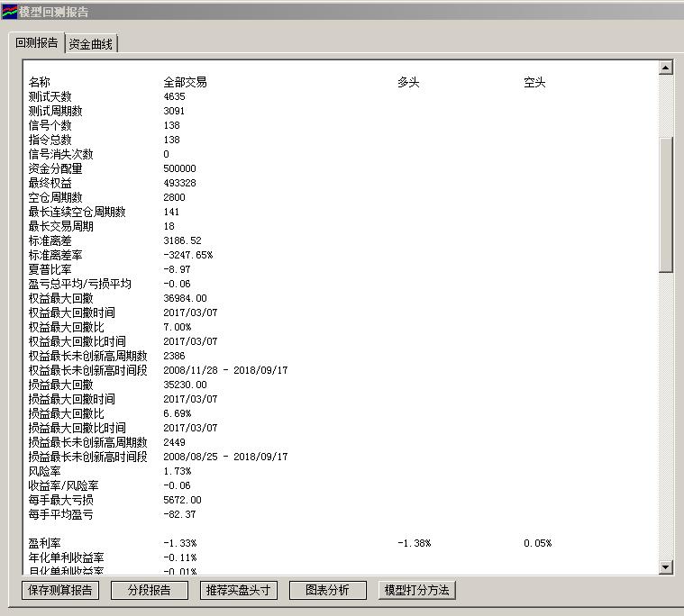Click the 空头 column header
Screen dimensions: 684x616
click(x=534, y=82)
